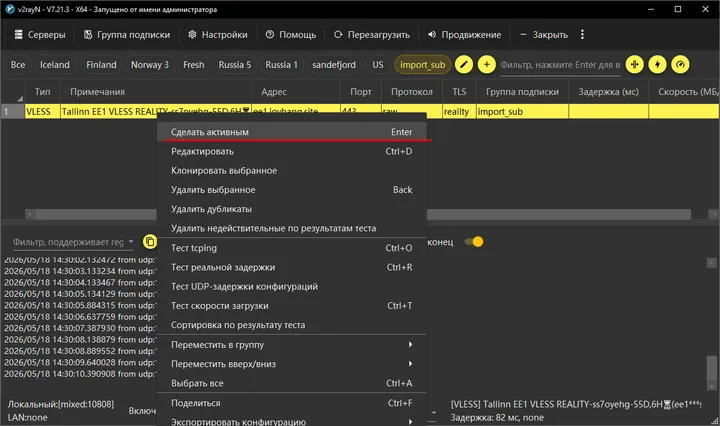720x426 pixels.
Task: Click Группа подписки column header in table
Action: pos(523,92)
